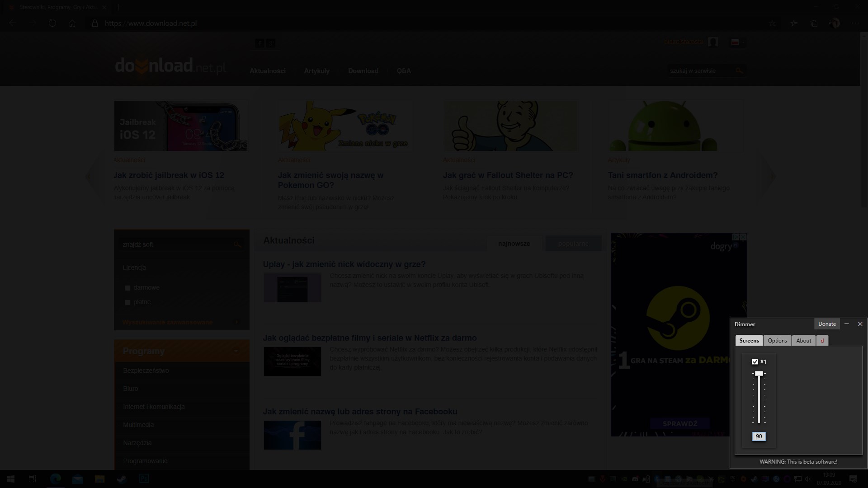Open the Biuro category
The image size is (868, 488).
(131, 389)
